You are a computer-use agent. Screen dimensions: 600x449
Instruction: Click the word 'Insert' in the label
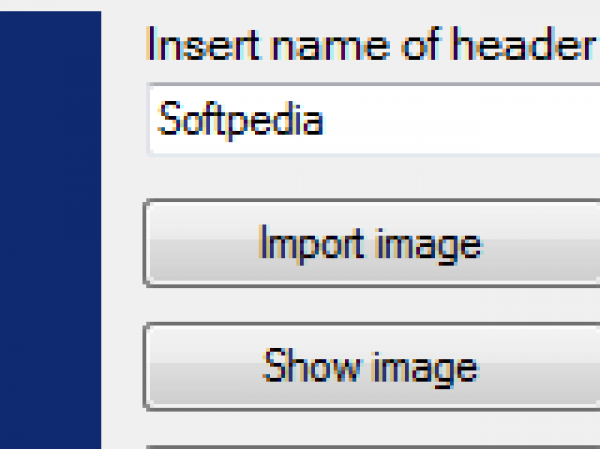tap(190, 45)
